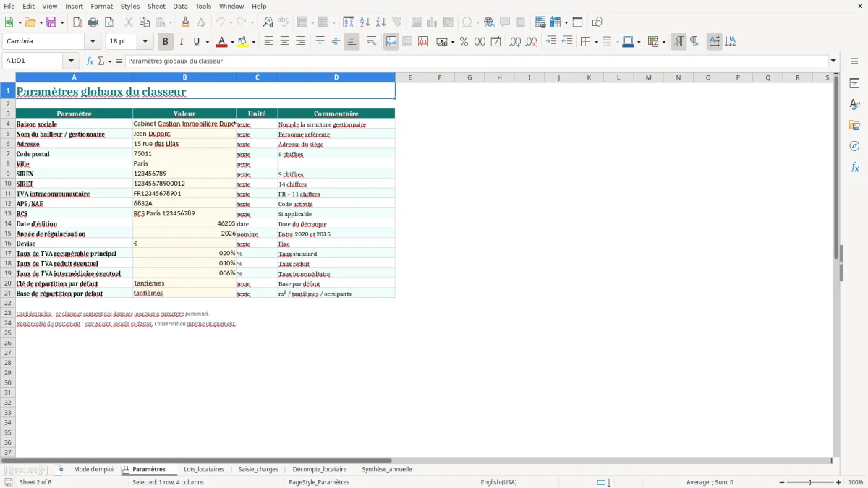Delete decimal place
This screenshot has height=488, width=868.
pyautogui.click(x=531, y=42)
